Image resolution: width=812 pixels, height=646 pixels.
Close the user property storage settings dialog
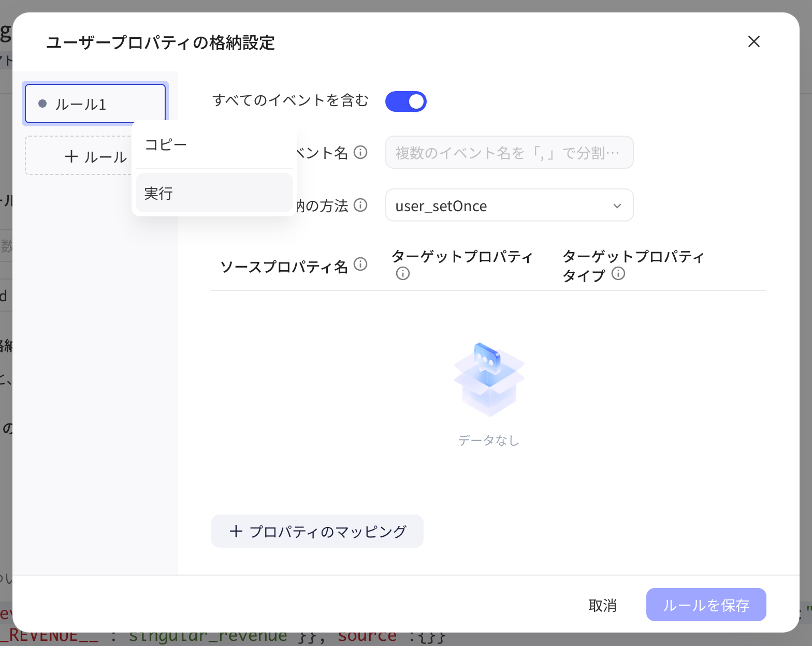(x=753, y=41)
